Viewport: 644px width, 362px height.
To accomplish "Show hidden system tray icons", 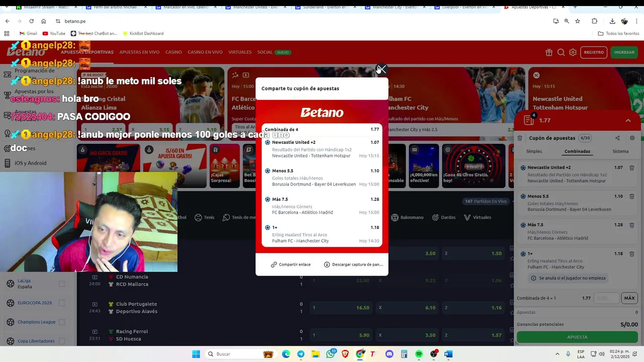I will [557, 354].
